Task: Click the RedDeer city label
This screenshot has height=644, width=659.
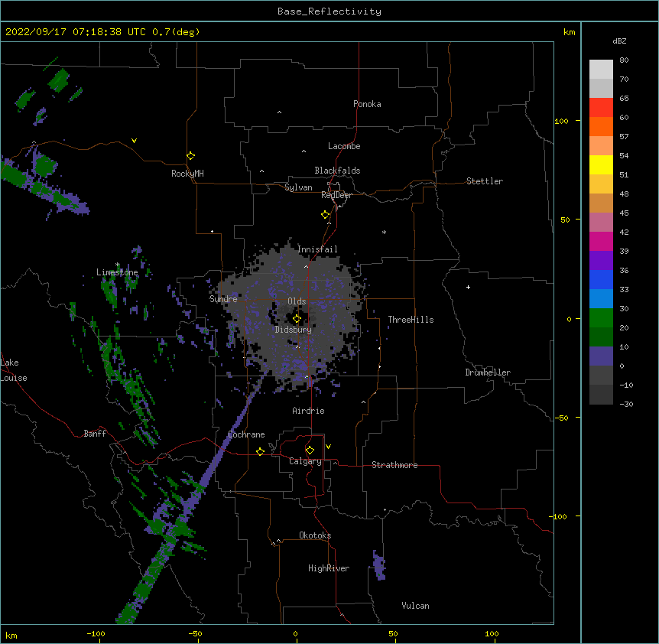Action: tap(336, 195)
